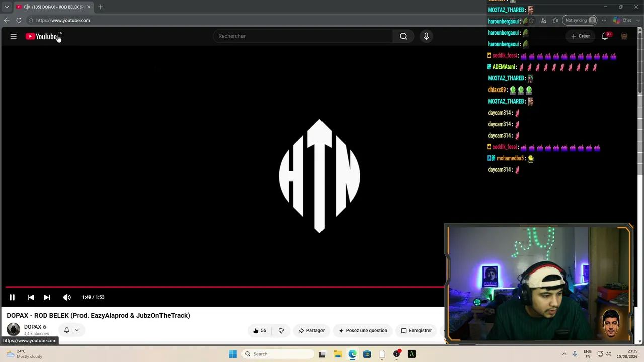Switch to the DOPAX - ROD BELEK tab
644x362 pixels.
(x=53, y=7)
